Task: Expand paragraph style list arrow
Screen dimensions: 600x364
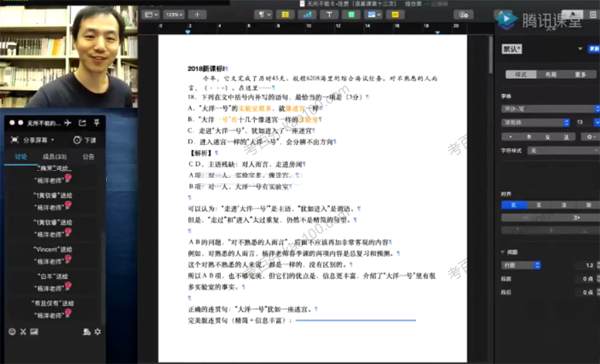Action: pos(580,49)
